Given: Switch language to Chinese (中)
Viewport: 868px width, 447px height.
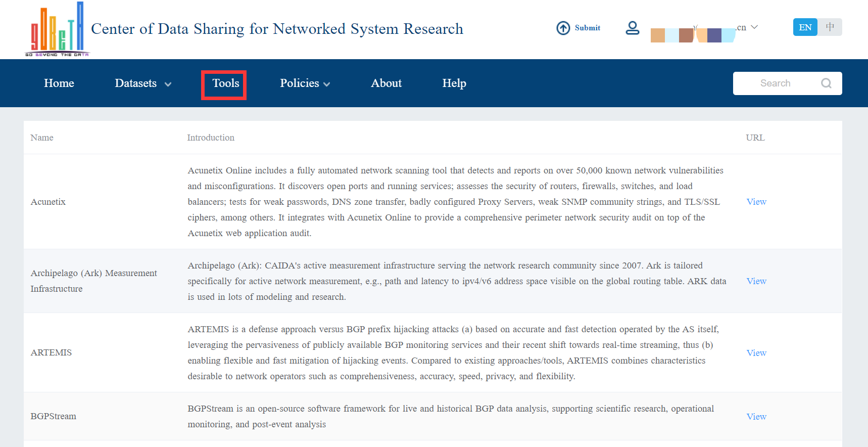Looking at the screenshot, I should click(x=830, y=27).
